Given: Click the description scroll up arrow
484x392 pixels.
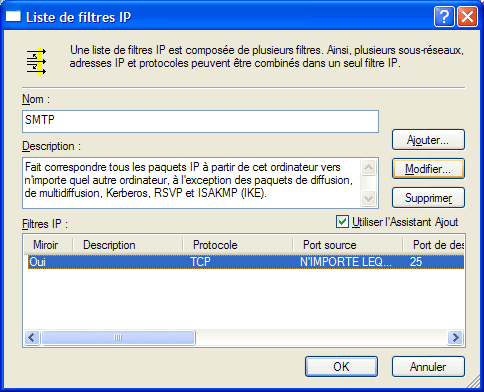Looking at the screenshot, I should (368, 167).
